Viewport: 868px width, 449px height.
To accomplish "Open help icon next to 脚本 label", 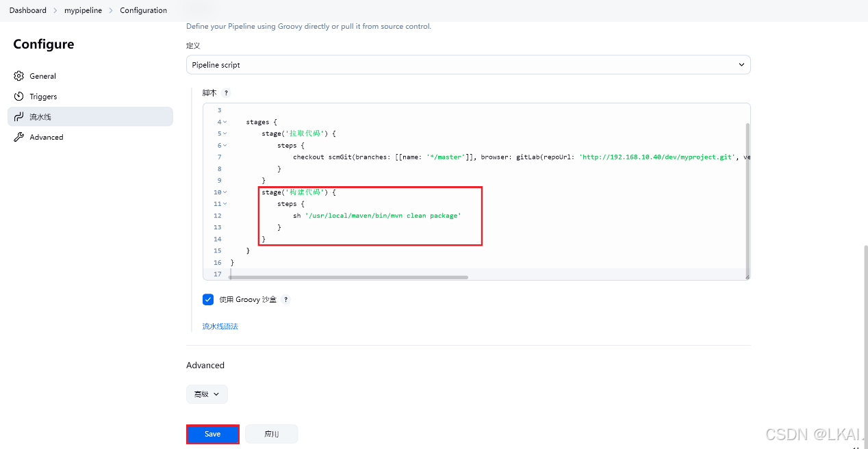I will pyautogui.click(x=227, y=93).
